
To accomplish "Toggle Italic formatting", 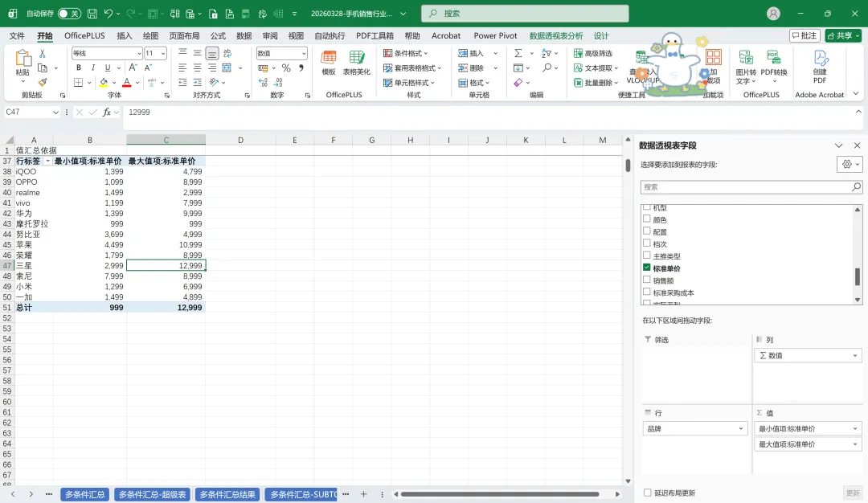I will click(x=93, y=67).
